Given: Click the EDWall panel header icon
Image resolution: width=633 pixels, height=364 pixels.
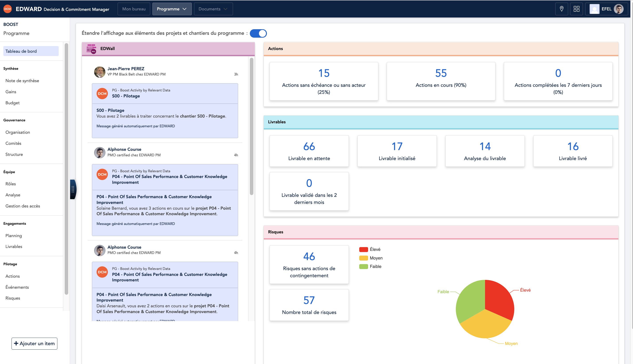Looking at the screenshot, I should pos(91,48).
